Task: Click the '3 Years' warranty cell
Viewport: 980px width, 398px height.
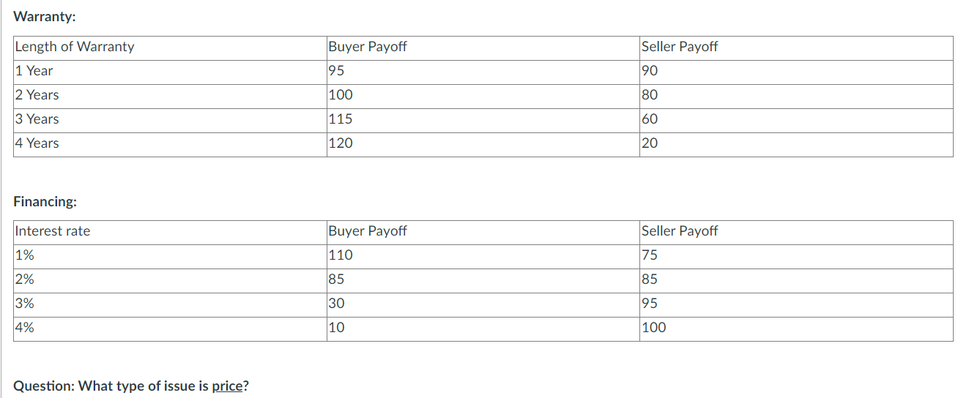Action: tap(37, 119)
